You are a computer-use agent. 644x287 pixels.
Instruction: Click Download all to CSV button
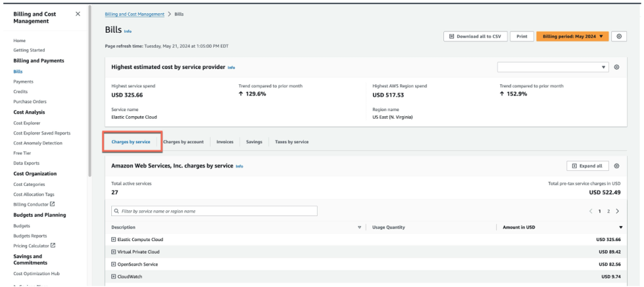(x=475, y=36)
